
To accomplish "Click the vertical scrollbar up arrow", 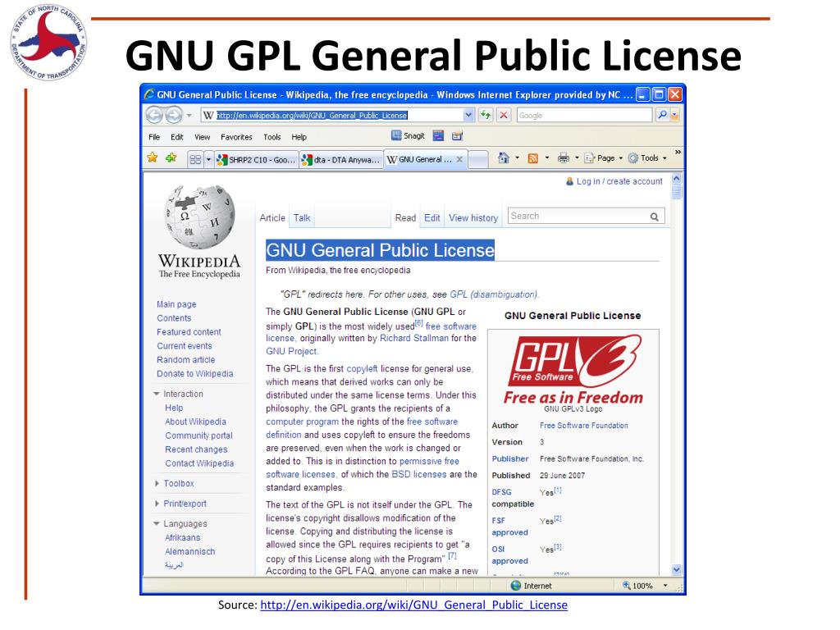I will pos(677,179).
